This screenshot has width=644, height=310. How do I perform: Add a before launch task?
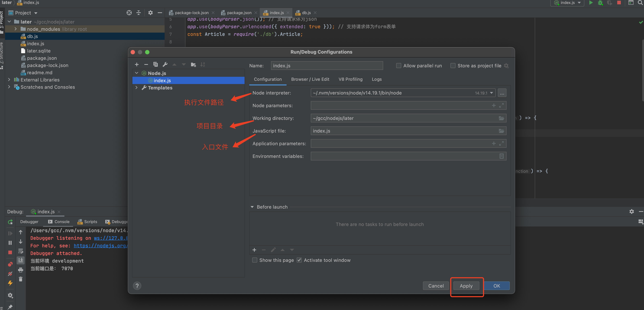pos(254,250)
